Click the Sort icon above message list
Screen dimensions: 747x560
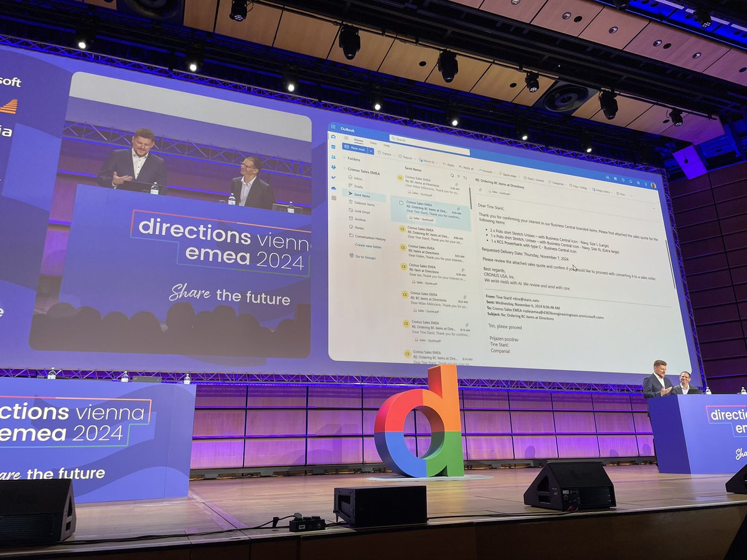(465, 177)
